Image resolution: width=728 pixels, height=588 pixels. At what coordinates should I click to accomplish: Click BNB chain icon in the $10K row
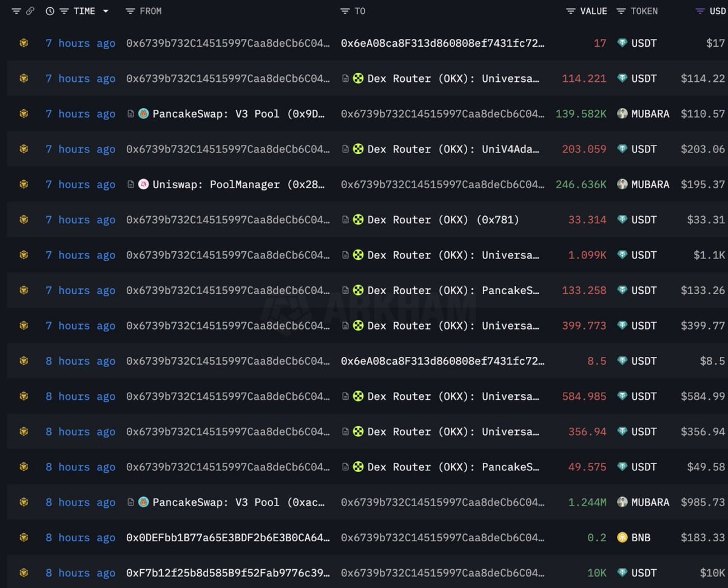point(24,572)
